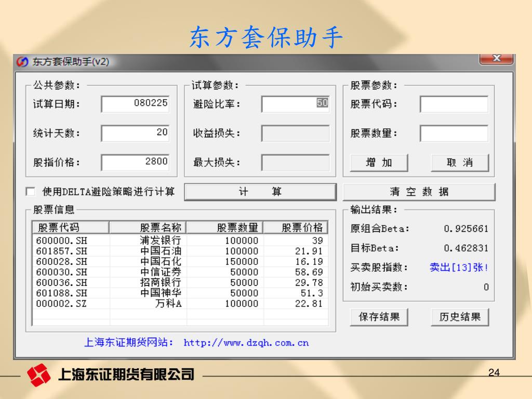The width and height of the screenshot is (532, 399).
Task: Click the 招商银行 name cell
Action: tap(161, 283)
